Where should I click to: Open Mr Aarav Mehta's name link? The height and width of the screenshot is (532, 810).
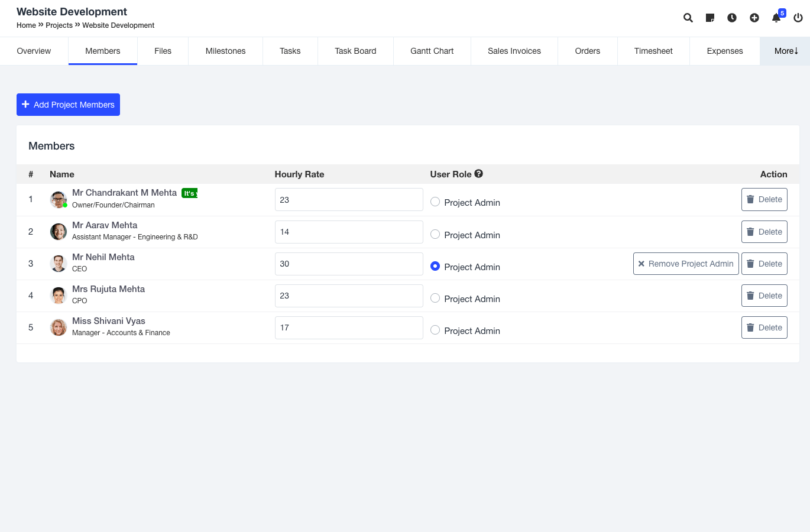pyautogui.click(x=105, y=225)
